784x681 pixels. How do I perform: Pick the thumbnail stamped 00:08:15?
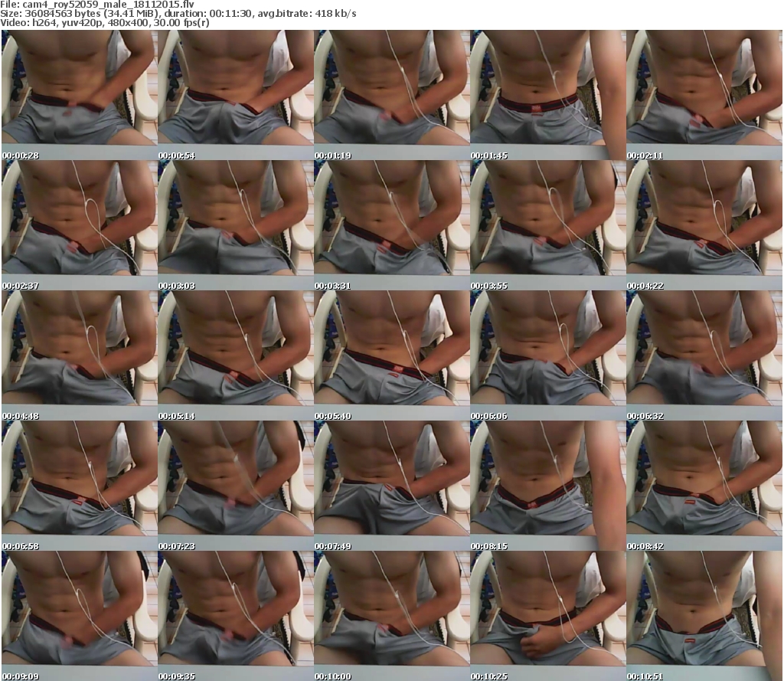point(548,486)
